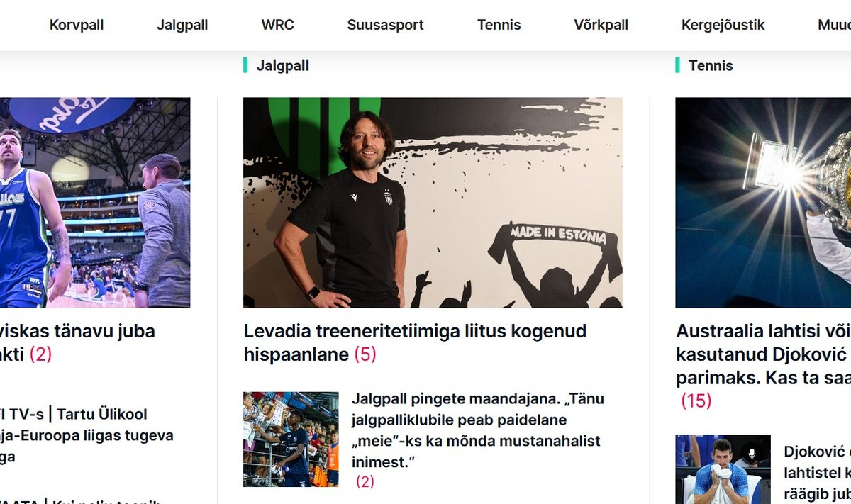
Task: Open the tennis trophy image
Action: (x=763, y=202)
